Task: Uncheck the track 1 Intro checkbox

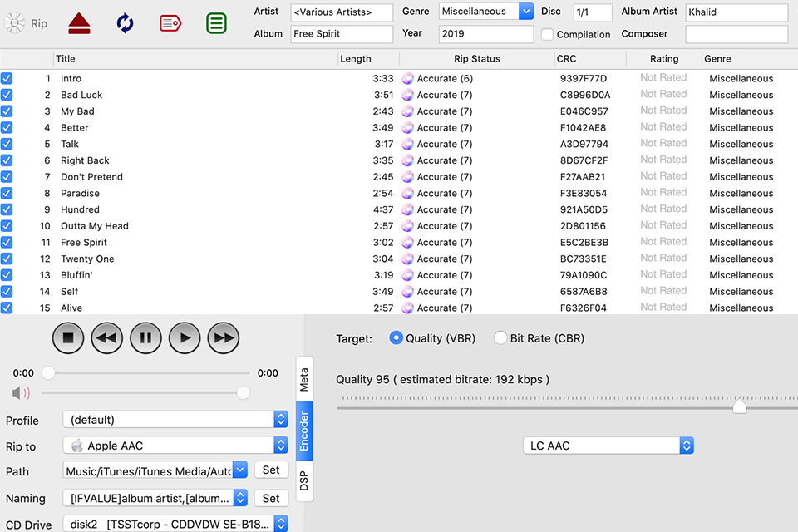Action: click(x=7, y=78)
